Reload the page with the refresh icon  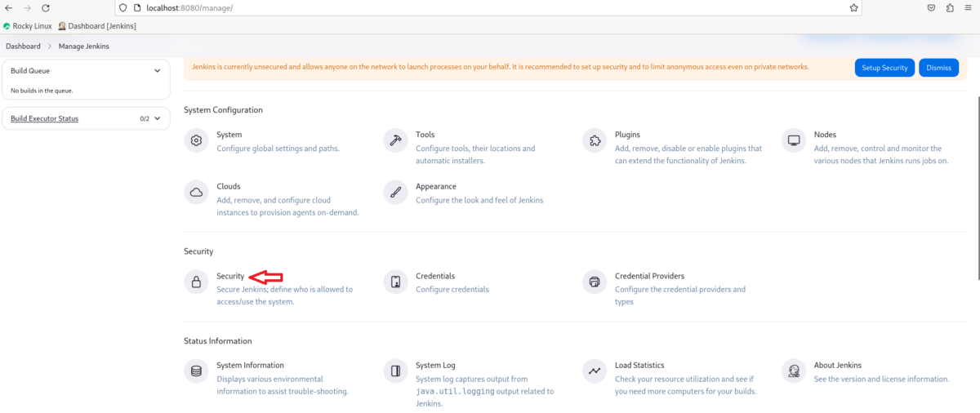click(x=45, y=8)
